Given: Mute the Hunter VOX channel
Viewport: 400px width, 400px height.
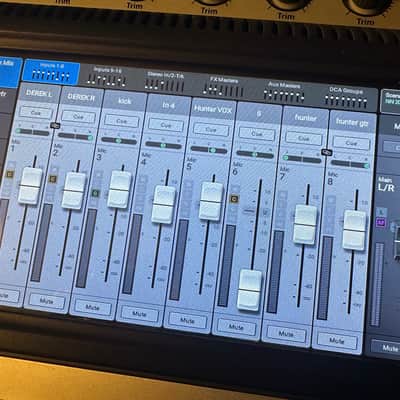Looking at the screenshot, I should pos(187,321).
